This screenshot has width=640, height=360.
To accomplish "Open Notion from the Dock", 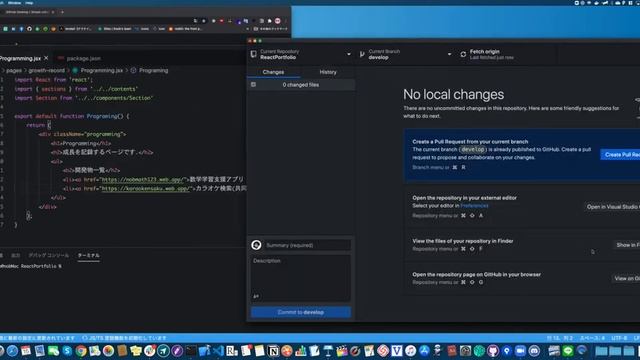I will point(273,351).
